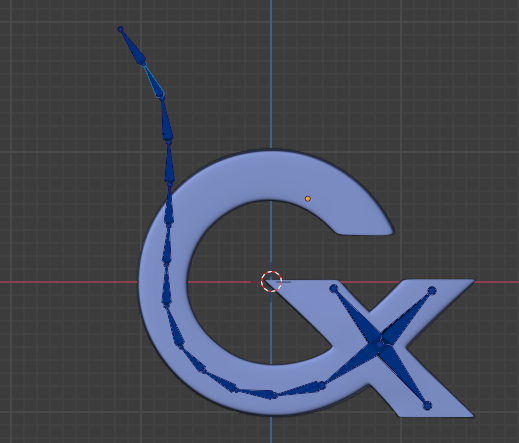This screenshot has width=519, height=443.
Task: Select the upper-right bone of the X armature
Action: coord(407,316)
